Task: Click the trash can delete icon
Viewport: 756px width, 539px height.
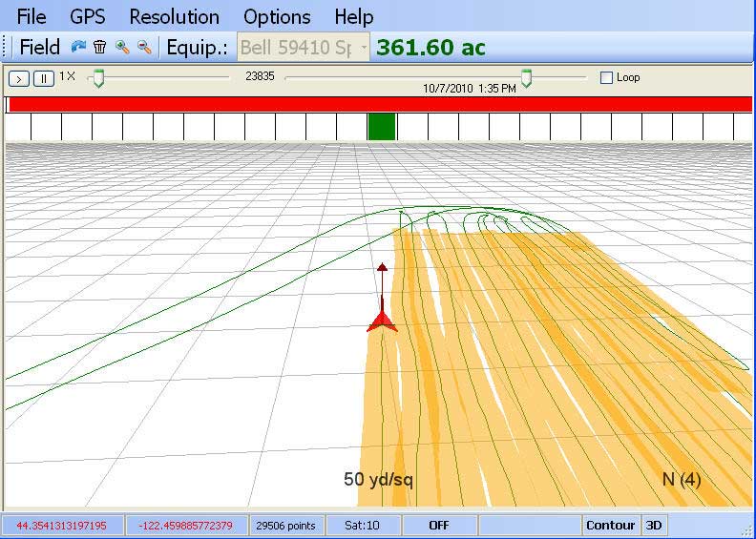Action: (99, 47)
